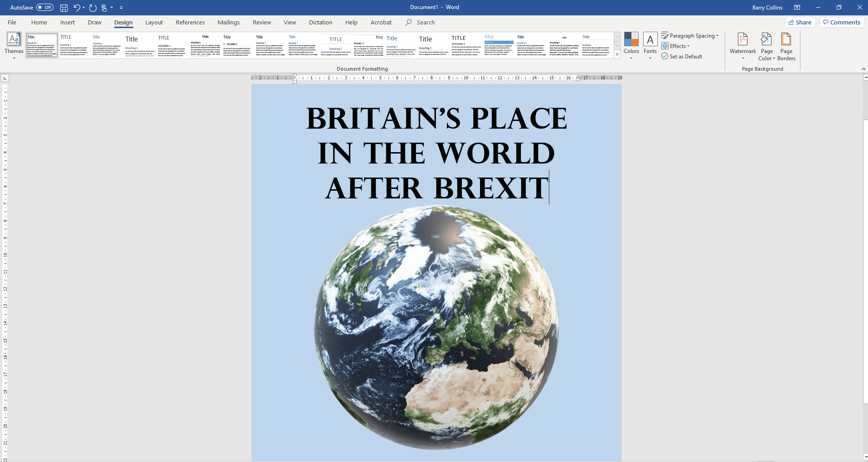The height and width of the screenshot is (462, 868).
Task: Click the 'AFTER BREXIT' title line
Action: pos(437,188)
